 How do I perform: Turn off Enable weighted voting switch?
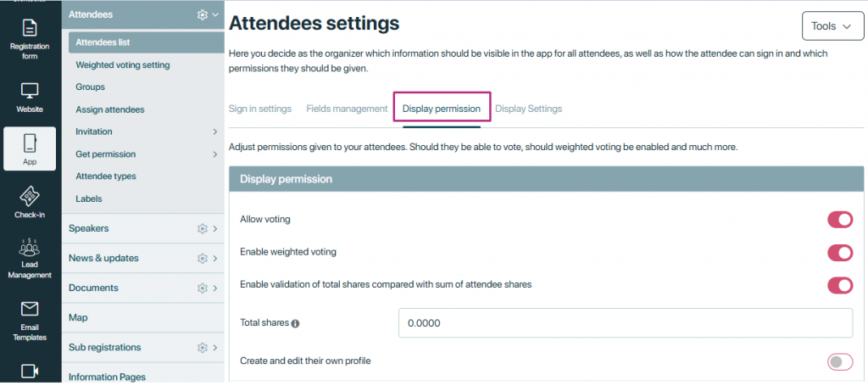coord(839,252)
